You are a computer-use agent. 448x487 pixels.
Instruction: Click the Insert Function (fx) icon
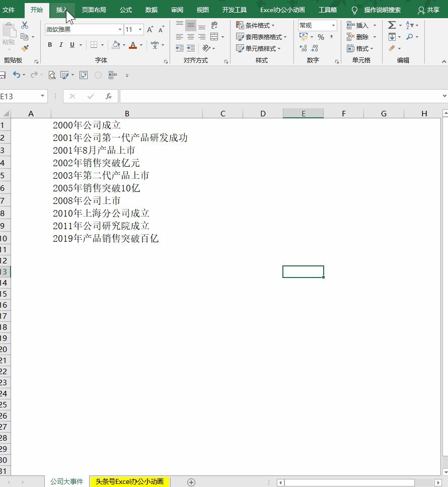(x=109, y=96)
